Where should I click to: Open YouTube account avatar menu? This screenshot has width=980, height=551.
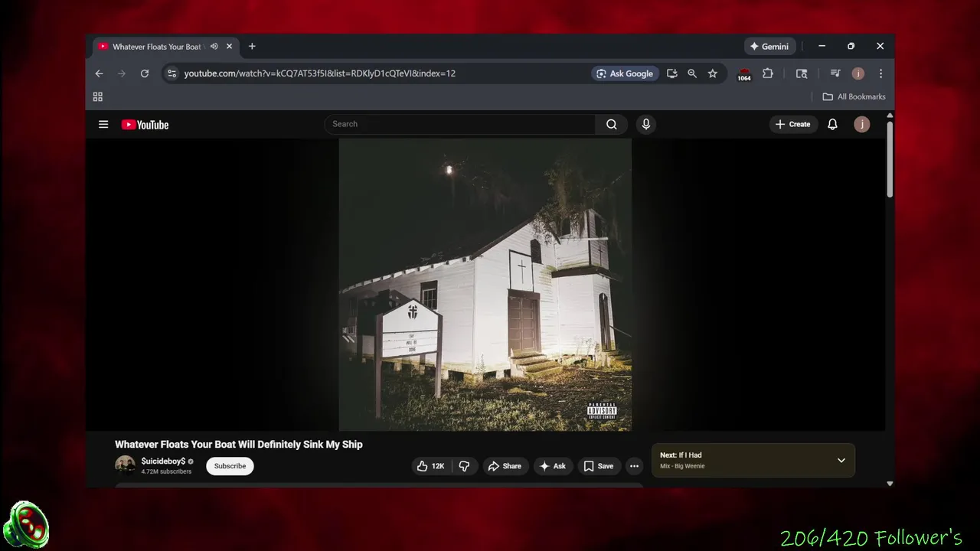point(861,124)
